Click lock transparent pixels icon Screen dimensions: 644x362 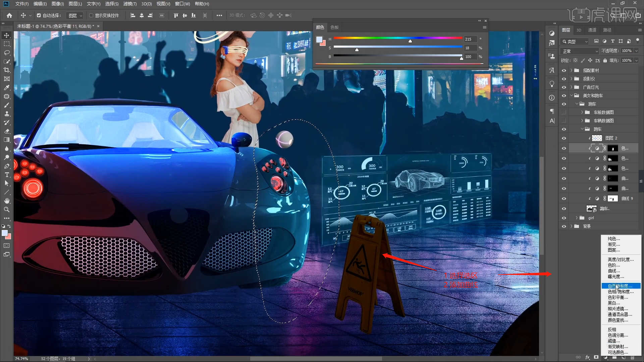(575, 60)
